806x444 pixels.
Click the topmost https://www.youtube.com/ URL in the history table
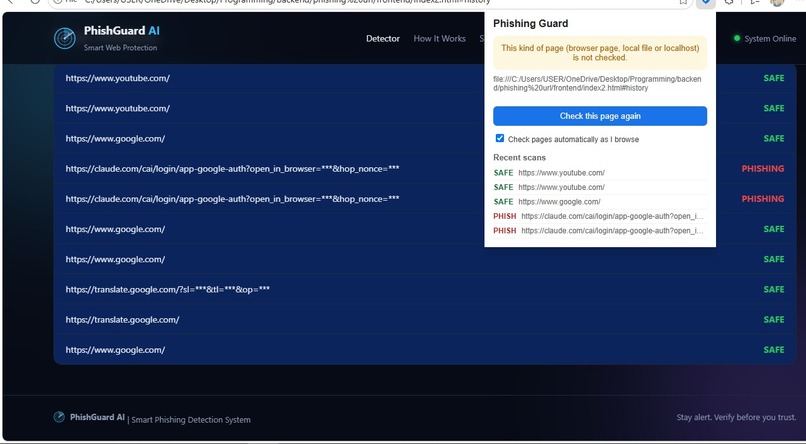(118, 79)
